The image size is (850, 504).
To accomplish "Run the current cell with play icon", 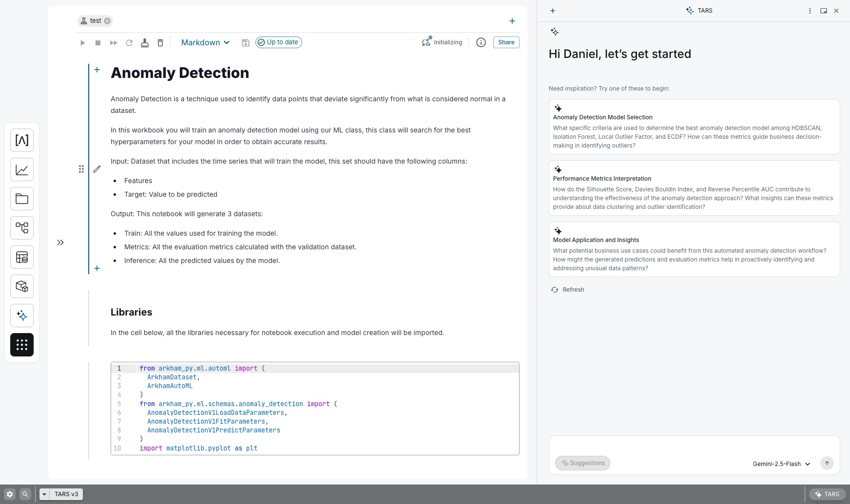I will pos(82,43).
